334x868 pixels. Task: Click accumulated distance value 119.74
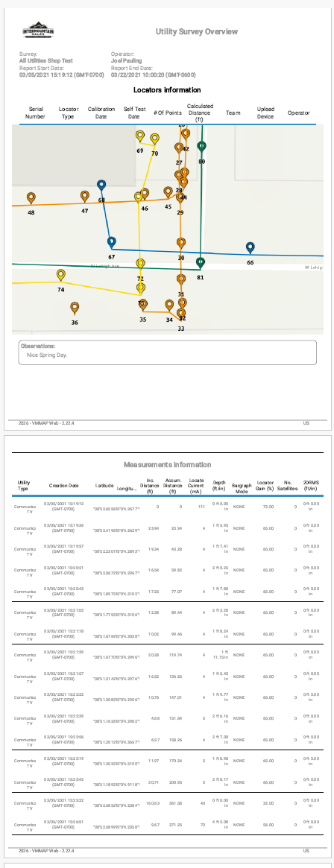click(x=176, y=655)
